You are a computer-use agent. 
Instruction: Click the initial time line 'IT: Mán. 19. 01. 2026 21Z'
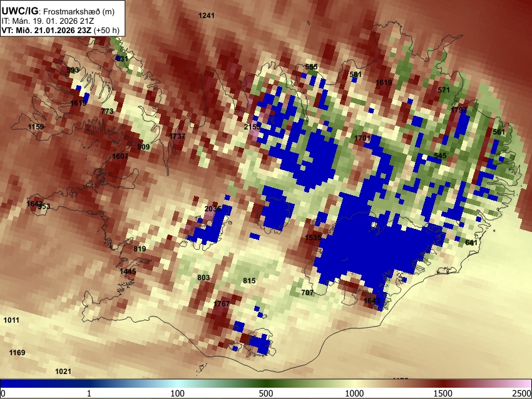48,21
